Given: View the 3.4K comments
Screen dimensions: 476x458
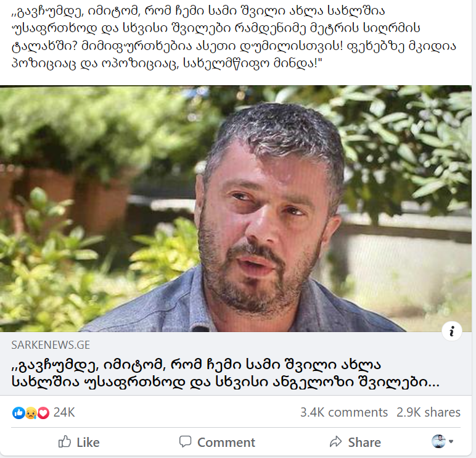Looking at the screenshot, I should click(x=344, y=412).
